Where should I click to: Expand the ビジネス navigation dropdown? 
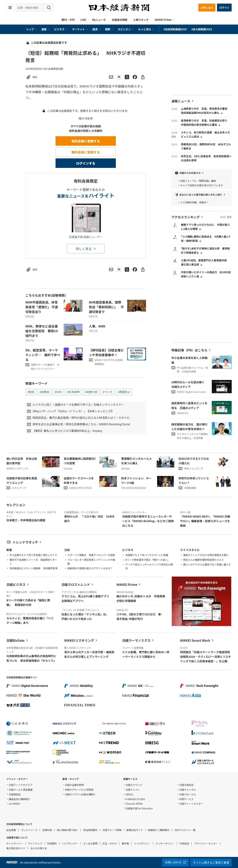[60, 29]
